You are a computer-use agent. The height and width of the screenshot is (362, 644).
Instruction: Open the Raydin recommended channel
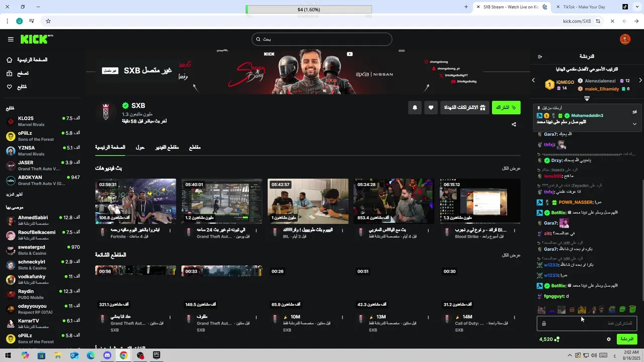[x=43, y=294]
